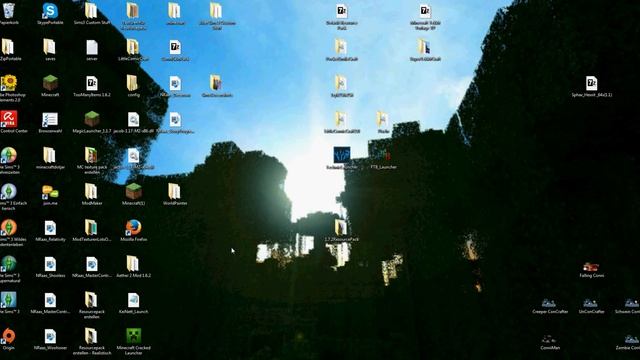640x360 pixels.
Task: Open the Falling Conni icon
Action: [x=591, y=267]
